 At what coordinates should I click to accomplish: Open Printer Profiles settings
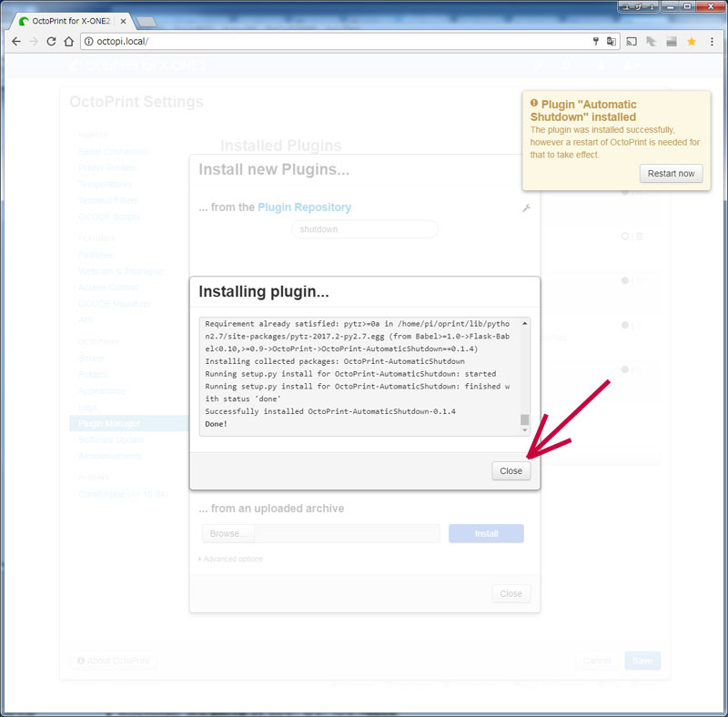pos(106,167)
